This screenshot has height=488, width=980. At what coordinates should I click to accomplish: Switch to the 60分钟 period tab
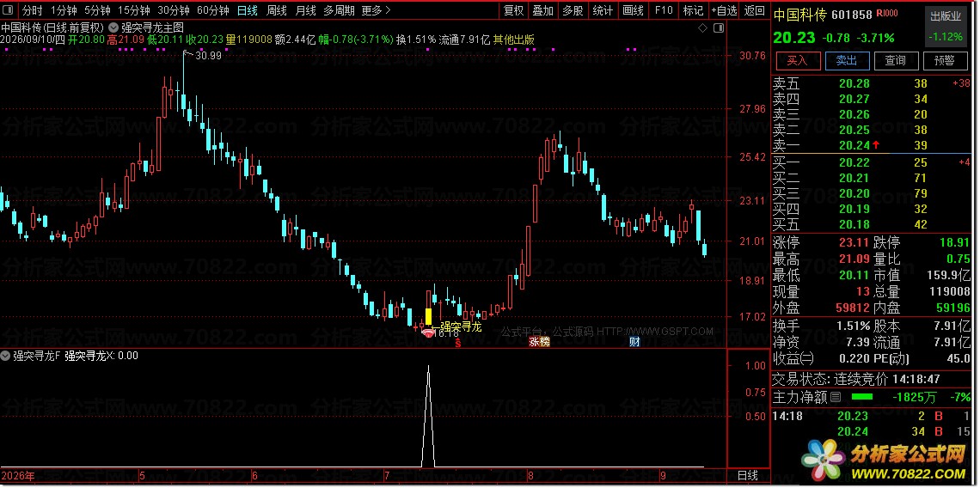[213, 10]
